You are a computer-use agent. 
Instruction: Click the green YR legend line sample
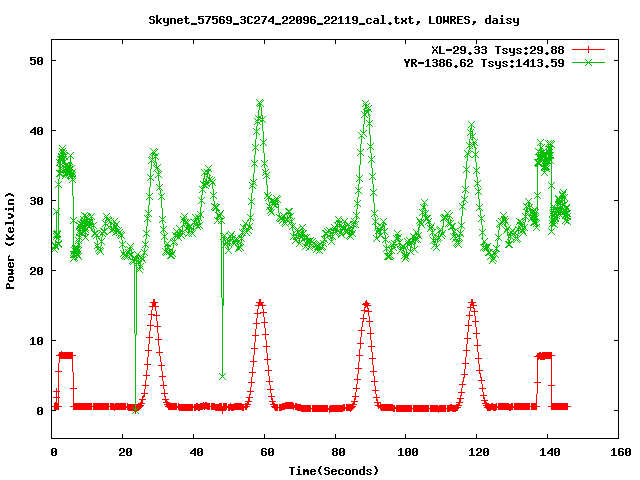[588, 62]
